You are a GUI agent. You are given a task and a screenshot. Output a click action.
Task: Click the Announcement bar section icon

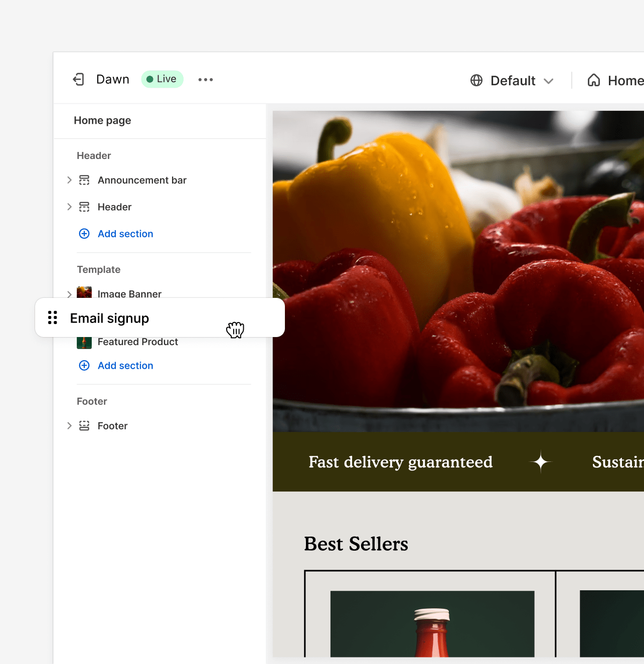point(84,180)
